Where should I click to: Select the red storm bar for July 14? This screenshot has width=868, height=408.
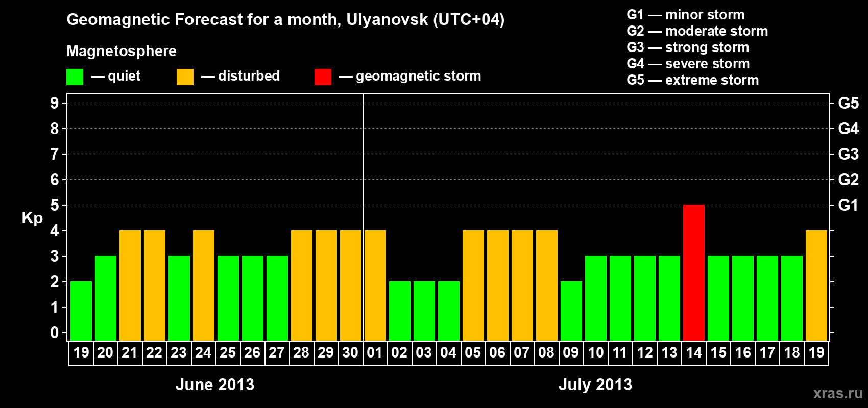694,272
